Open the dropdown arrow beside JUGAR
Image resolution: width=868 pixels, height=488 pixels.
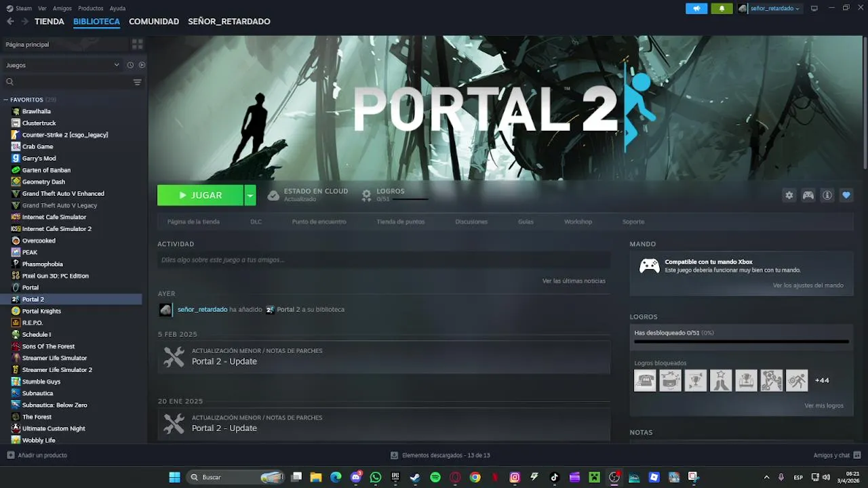(x=250, y=195)
